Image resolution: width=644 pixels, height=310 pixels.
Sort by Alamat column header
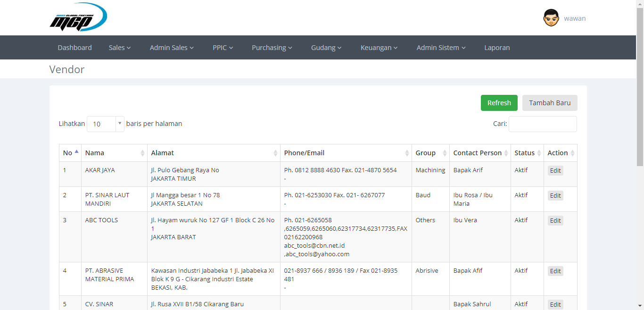tap(214, 153)
